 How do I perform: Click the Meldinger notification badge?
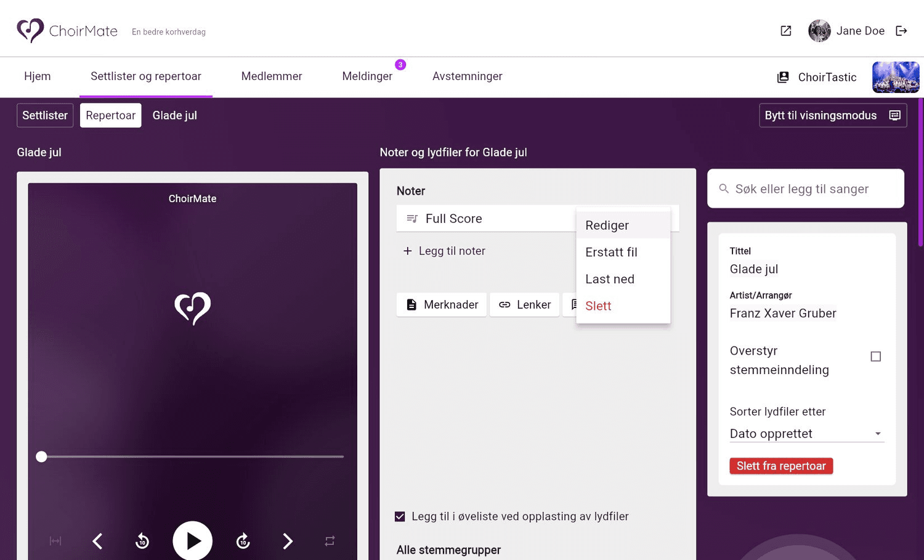pos(400,65)
